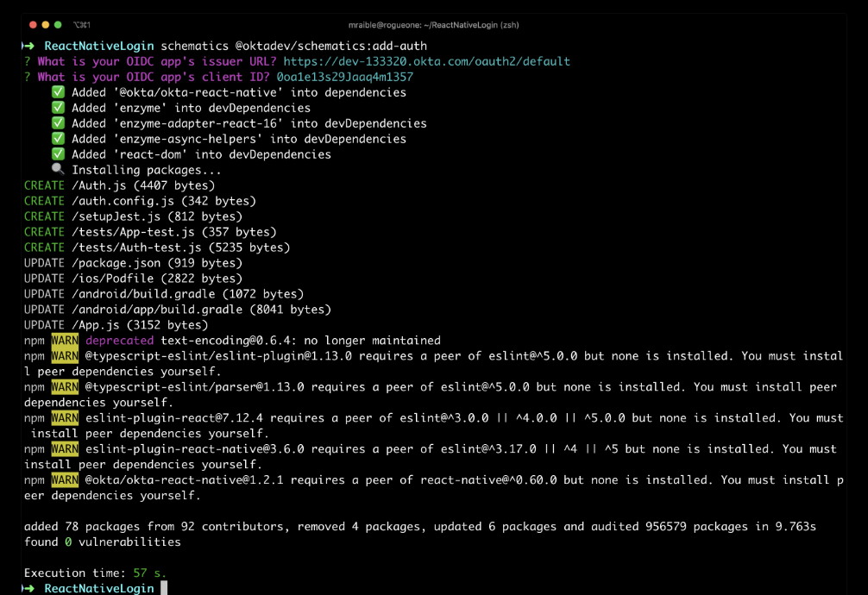Click the checkmark beside 'react-dom'
This screenshot has width=868, height=595.
(58, 154)
